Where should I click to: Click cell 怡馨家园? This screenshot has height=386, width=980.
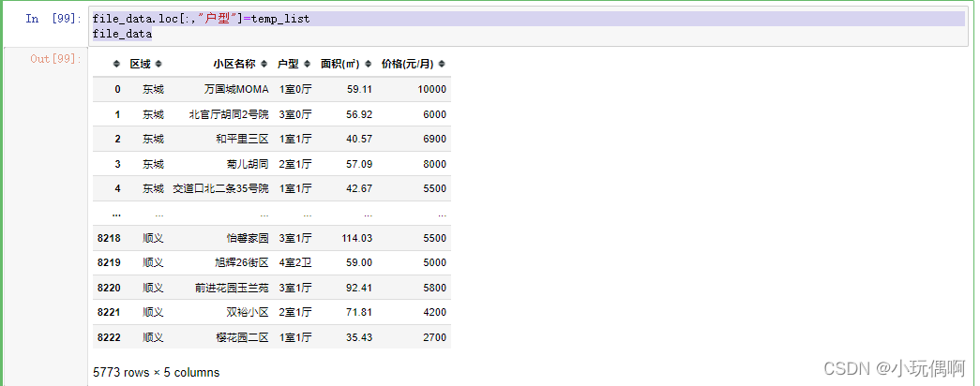(x=248, y=238)
